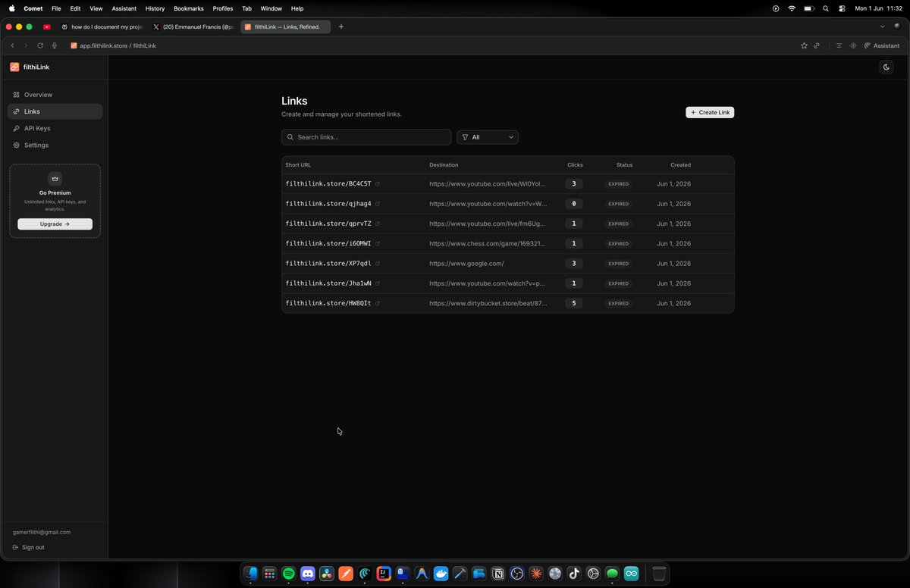The image size is (910, 588).
Task: Open external link icon for Jha1wN row
Action: point(378,283)
